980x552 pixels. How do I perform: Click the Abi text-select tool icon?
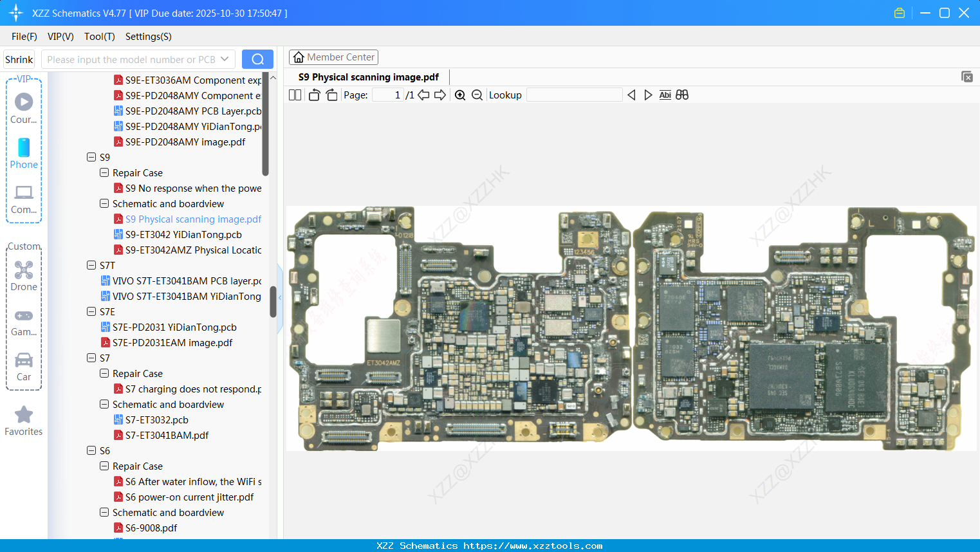[665, 95]
